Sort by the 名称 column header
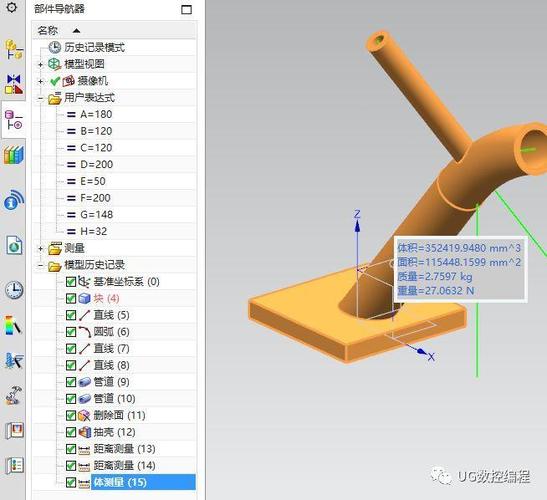 (x=48, y=31)
